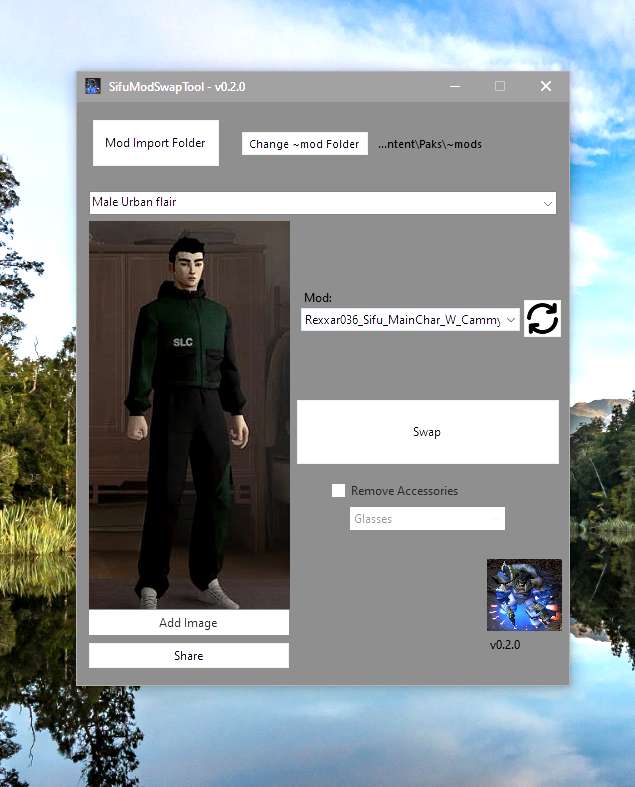The height and width of the screenshot is (787, 635).
Task: Click the ~mods folder path text
Action: click(430, 144)
